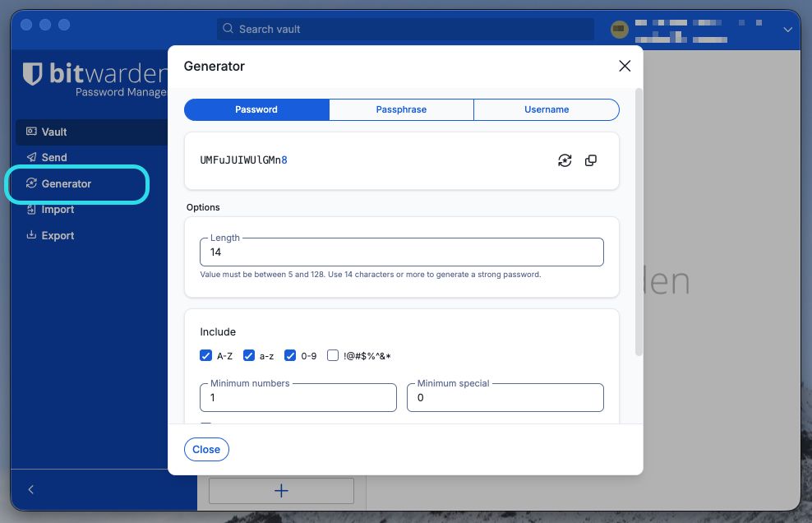Click the Close button
Viewport: 812px width, 523px height.
pyautogui.click(x=206, y=449)
